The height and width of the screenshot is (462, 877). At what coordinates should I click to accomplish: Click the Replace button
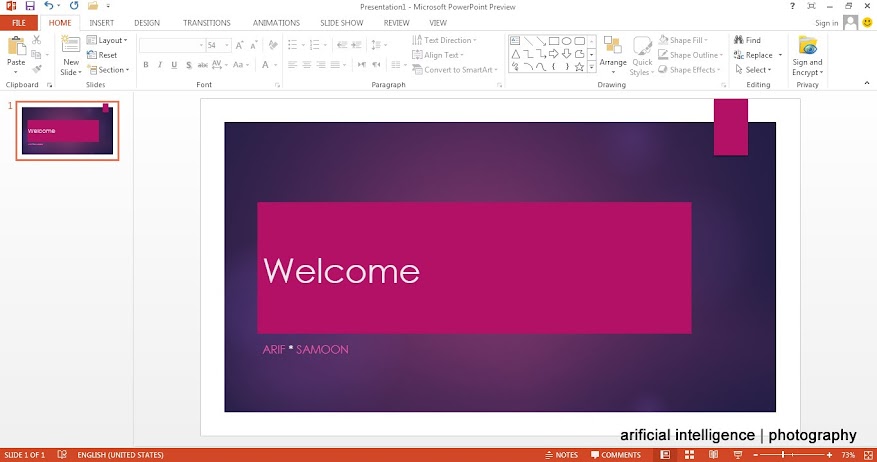[753, 55]
